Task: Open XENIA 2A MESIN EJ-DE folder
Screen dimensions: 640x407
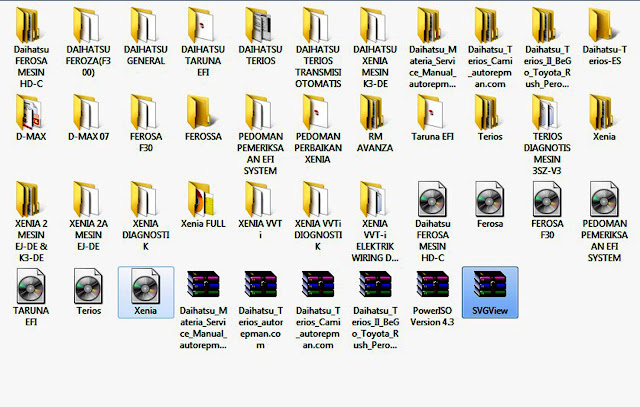Action: pos(88,216)
